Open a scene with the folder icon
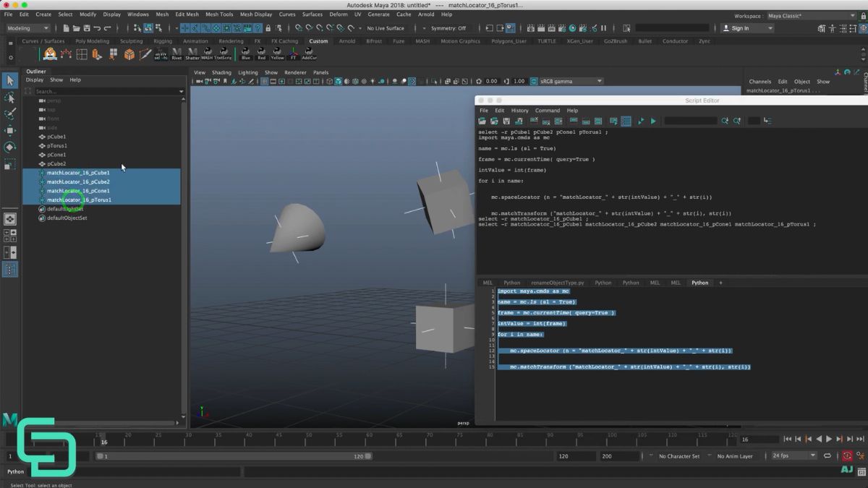Viewport: 868px width, 488px height. pyautogui.click(x=76, y=28)
